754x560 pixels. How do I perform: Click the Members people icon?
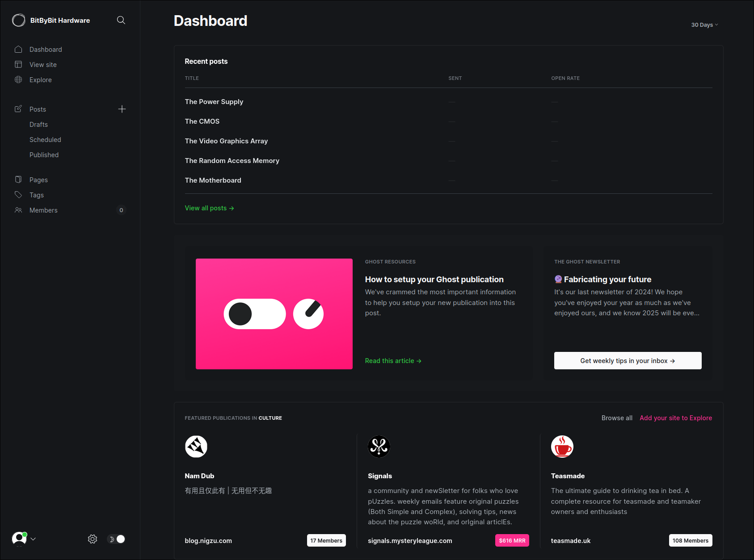[18, 210]
